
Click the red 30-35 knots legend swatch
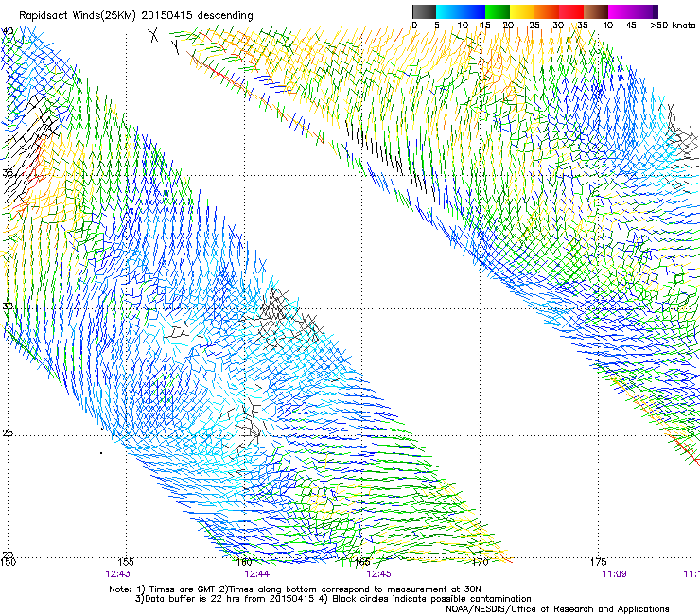pyautogui.click(x=571, y=11)
